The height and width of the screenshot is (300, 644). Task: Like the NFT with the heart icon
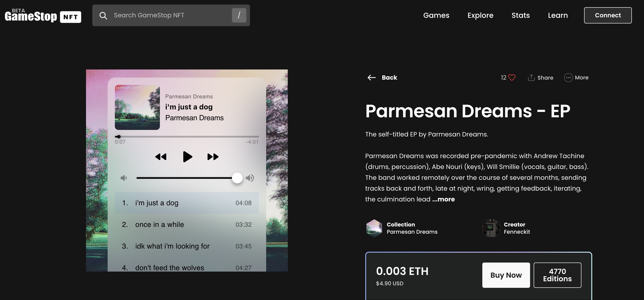tap(512, 78)
